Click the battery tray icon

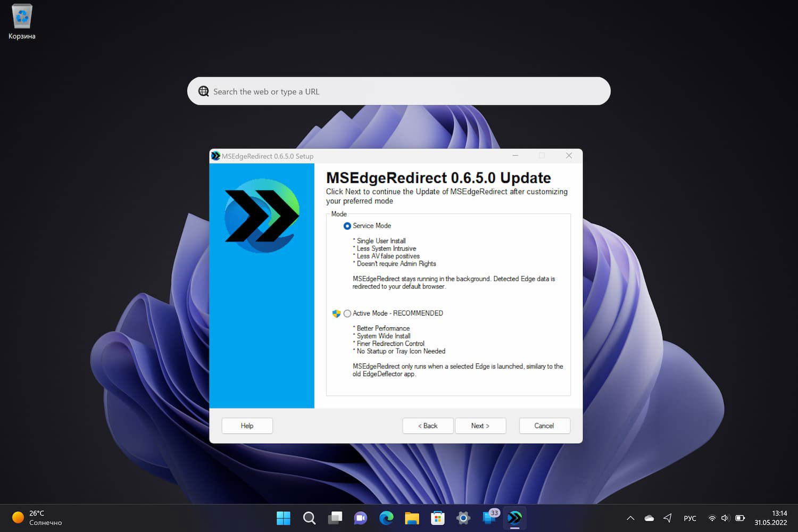coord(740,518)
